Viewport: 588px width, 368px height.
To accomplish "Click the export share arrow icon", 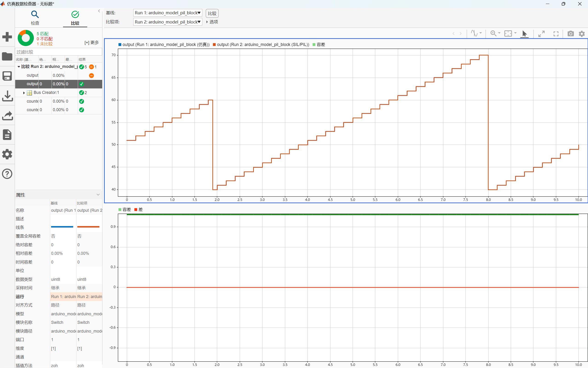I will point(7,115).
